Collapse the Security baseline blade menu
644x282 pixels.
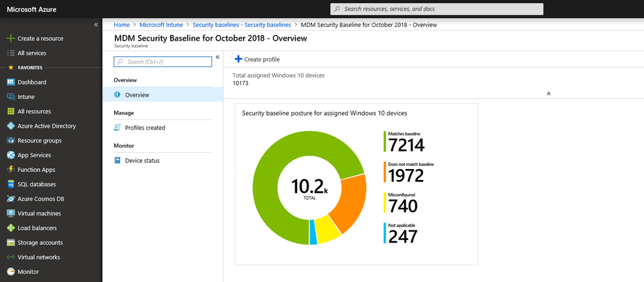[218, 57]
